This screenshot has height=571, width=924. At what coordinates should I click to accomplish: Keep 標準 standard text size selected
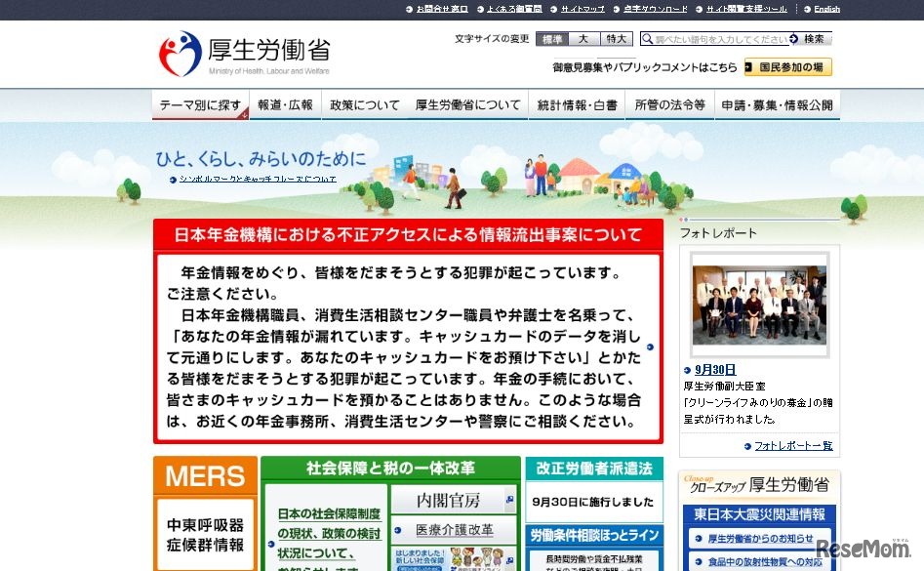(x=553, y=39)
